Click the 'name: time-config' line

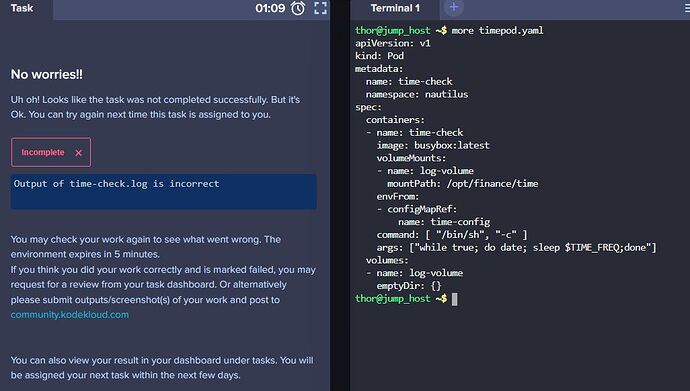pos(444,222)
